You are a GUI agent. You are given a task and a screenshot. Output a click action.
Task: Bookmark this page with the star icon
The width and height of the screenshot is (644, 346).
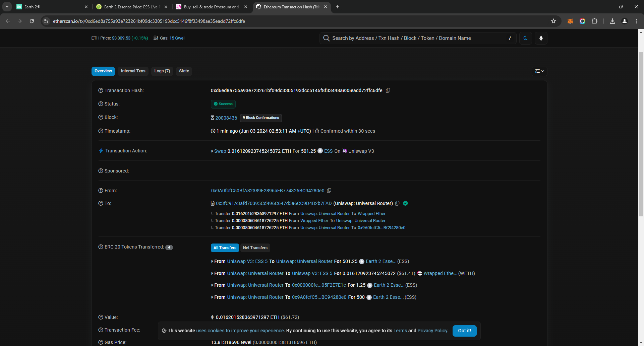pos(553,21)
